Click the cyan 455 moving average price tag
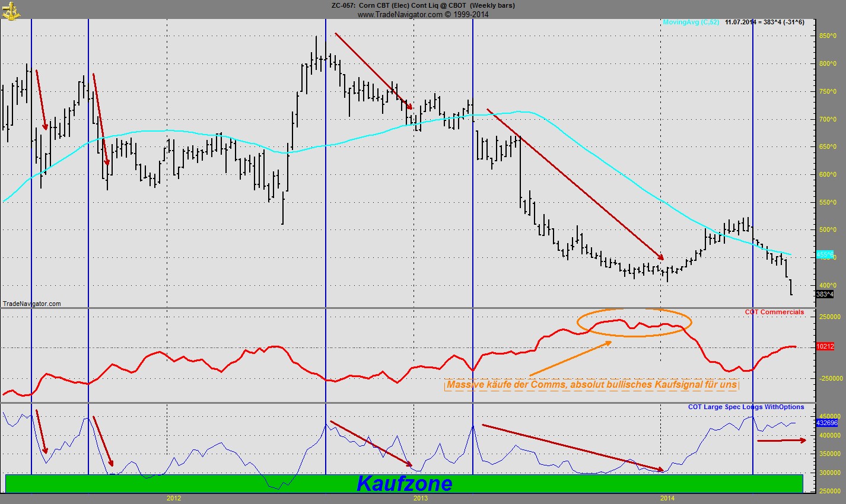 click(x=826, y=255)
